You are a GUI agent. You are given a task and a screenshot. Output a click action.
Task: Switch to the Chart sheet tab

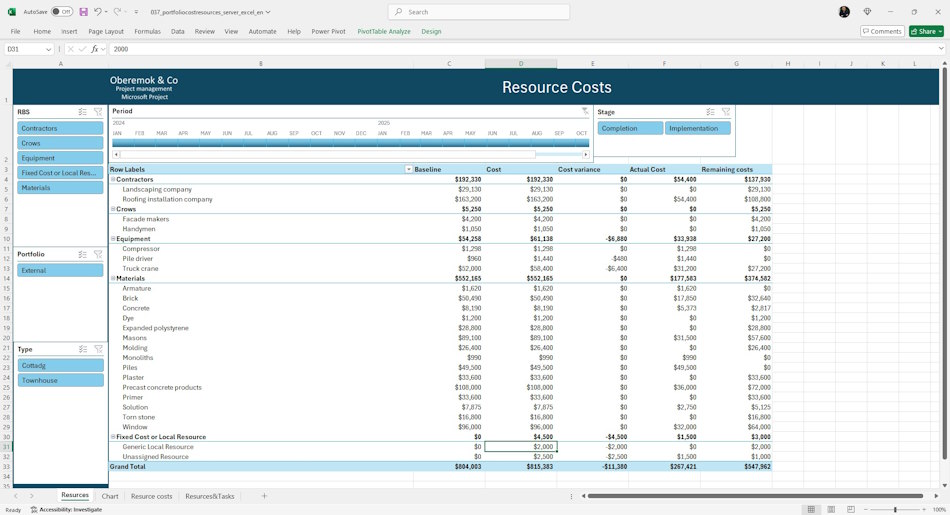(x=110, y=496)
